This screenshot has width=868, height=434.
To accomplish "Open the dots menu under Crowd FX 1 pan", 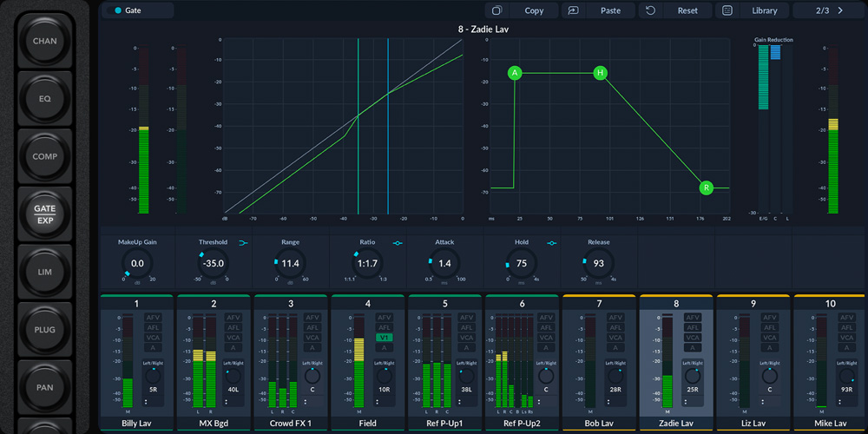I will (305, 402).
